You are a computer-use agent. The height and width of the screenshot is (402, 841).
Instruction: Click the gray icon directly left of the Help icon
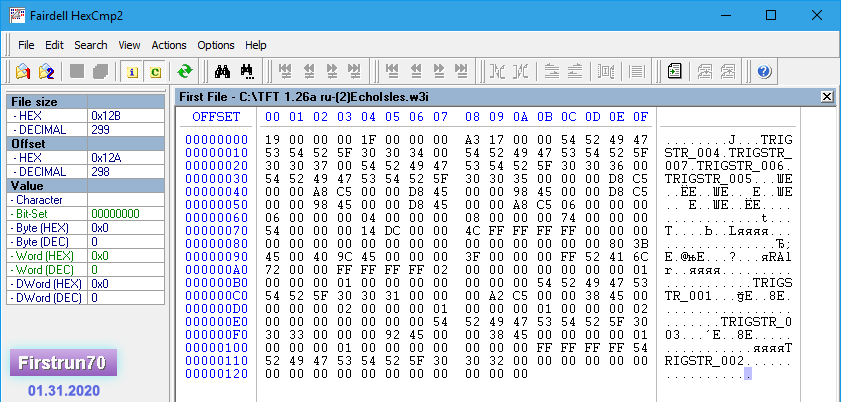728,71
